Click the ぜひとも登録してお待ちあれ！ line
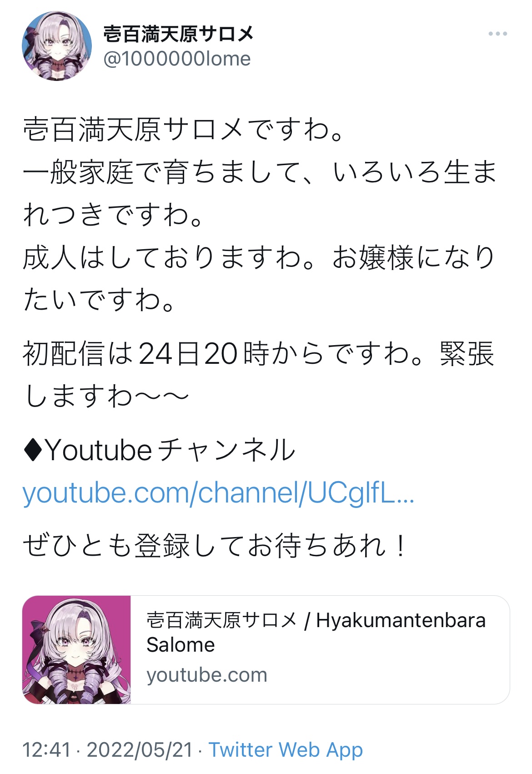Image resolution: width=532 pixels, height=774 pixels. point(215,546)
